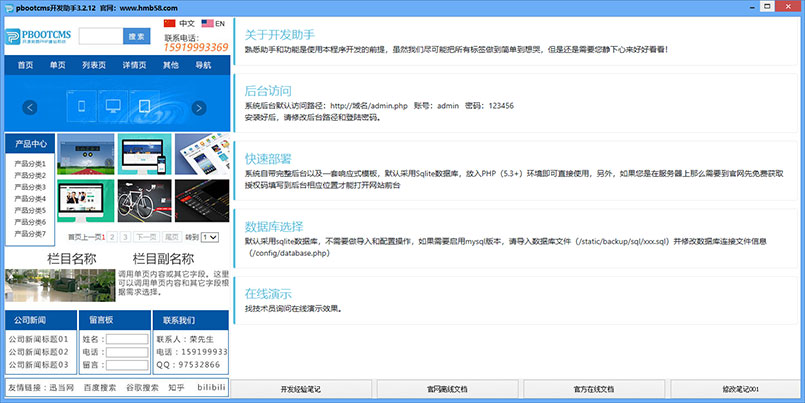This screenshot has width=805, height=403.
Task: Click the search text input field
Action: pos(100,36)
